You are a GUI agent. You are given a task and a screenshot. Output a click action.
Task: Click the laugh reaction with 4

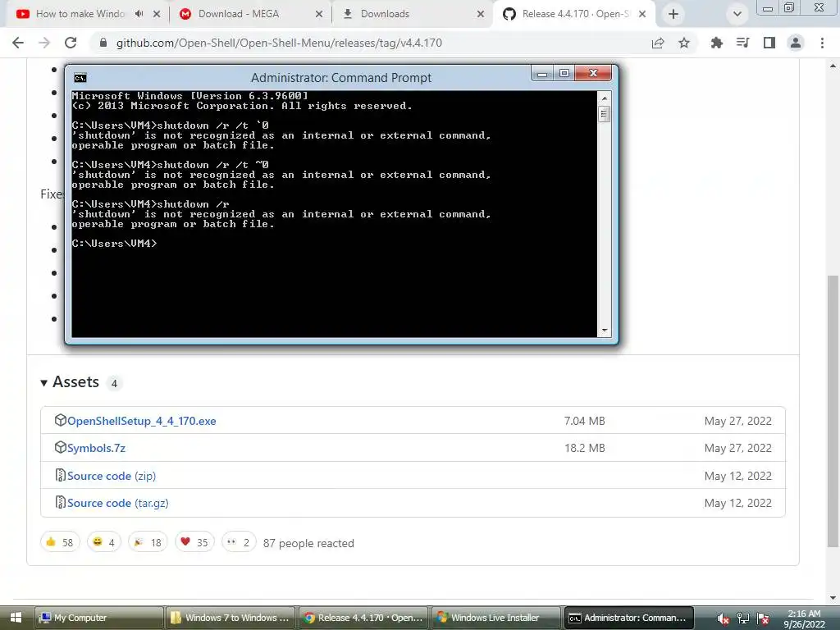click(104, 542)
